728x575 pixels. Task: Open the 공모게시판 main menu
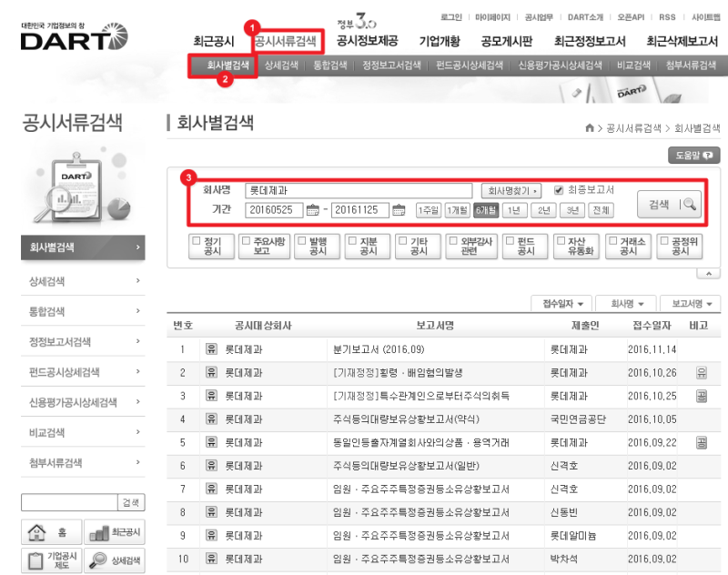(507, 41)
